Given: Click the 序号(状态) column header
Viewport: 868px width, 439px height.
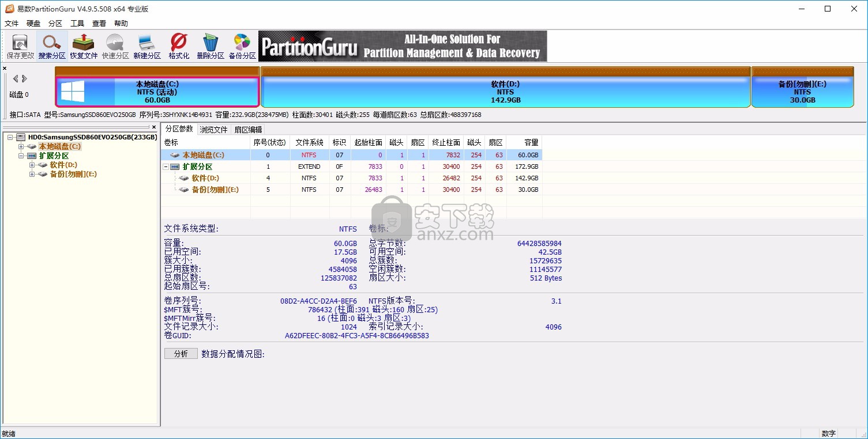Looking at the screenshot, I should [270, 142].
